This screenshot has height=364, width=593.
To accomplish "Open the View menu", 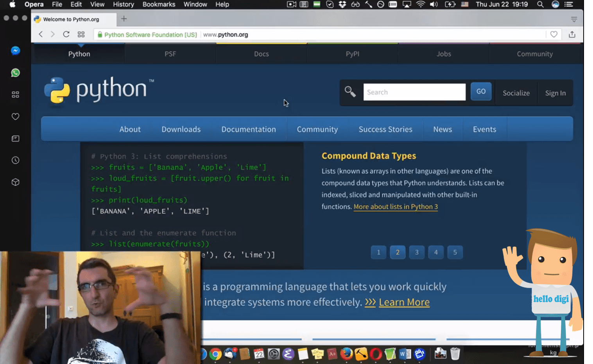I will pos(97,4).
